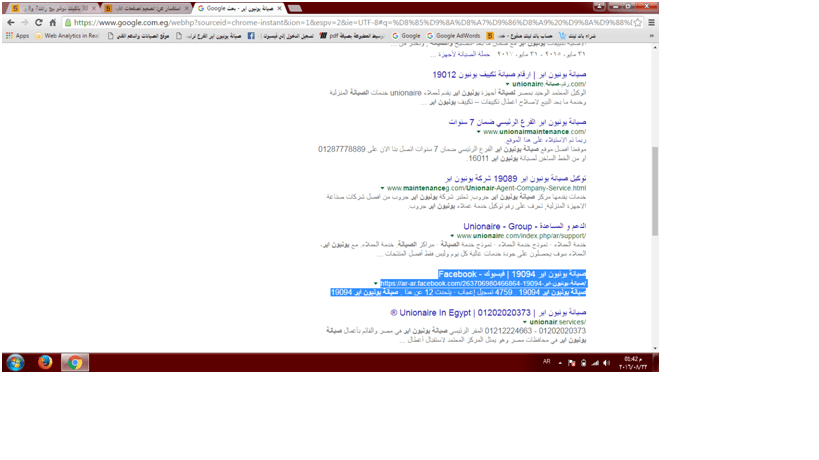Screen dimensions: 819x460
Task: Switch to the first browser tab
Action: (x=52, y=8)
